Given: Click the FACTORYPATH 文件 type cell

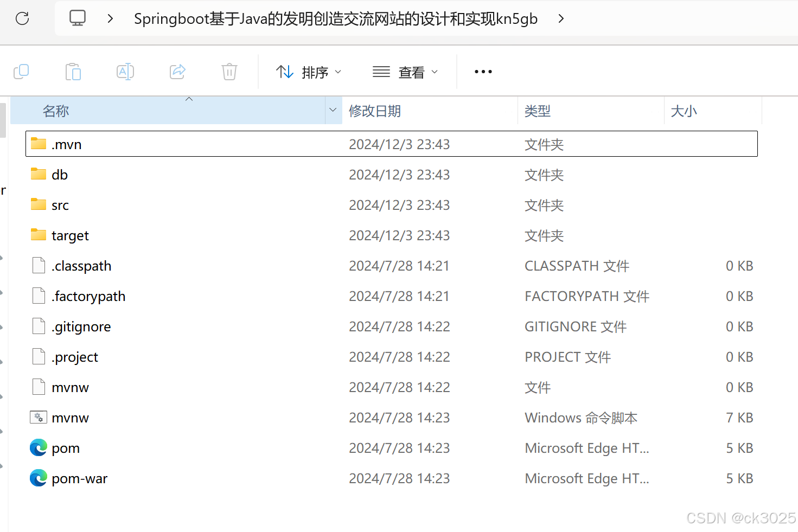Looking at the screenshot, I should pyautogui.click(x=587, y=297).
